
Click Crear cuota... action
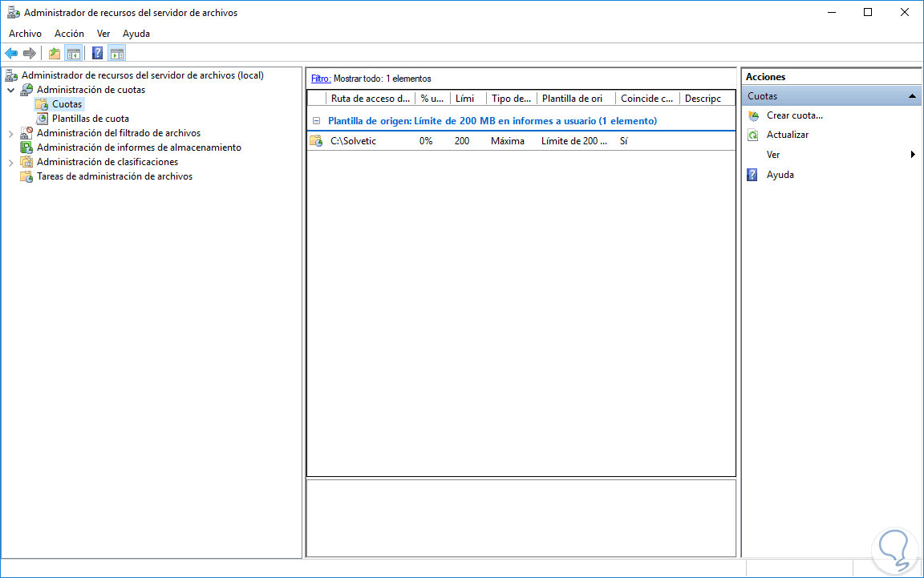point(794,115)
